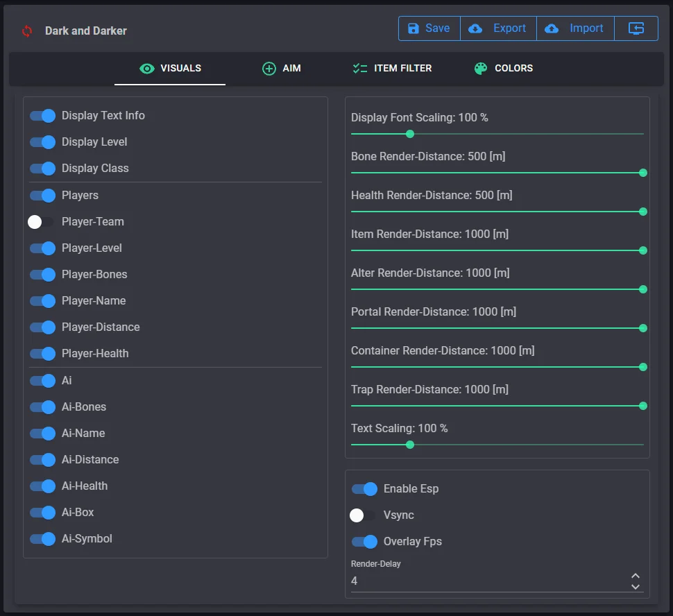Increase Render-Delay with the up arrow
Viewport: 673px width, 616px height.
pyautogui.click(x=635, y=576)
